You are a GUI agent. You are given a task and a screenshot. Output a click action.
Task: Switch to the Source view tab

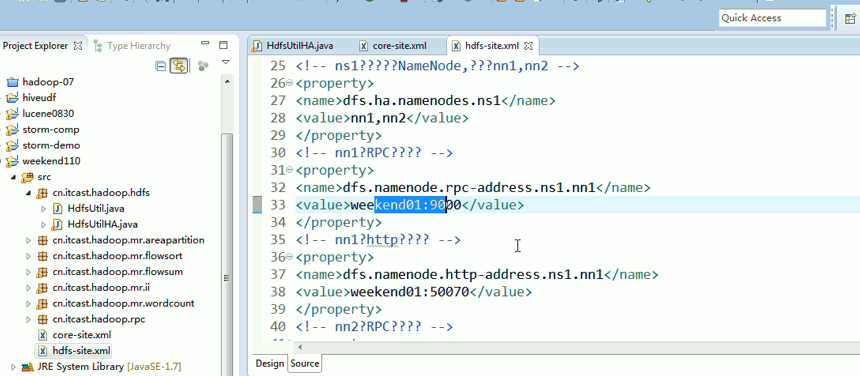click(304, 363)
